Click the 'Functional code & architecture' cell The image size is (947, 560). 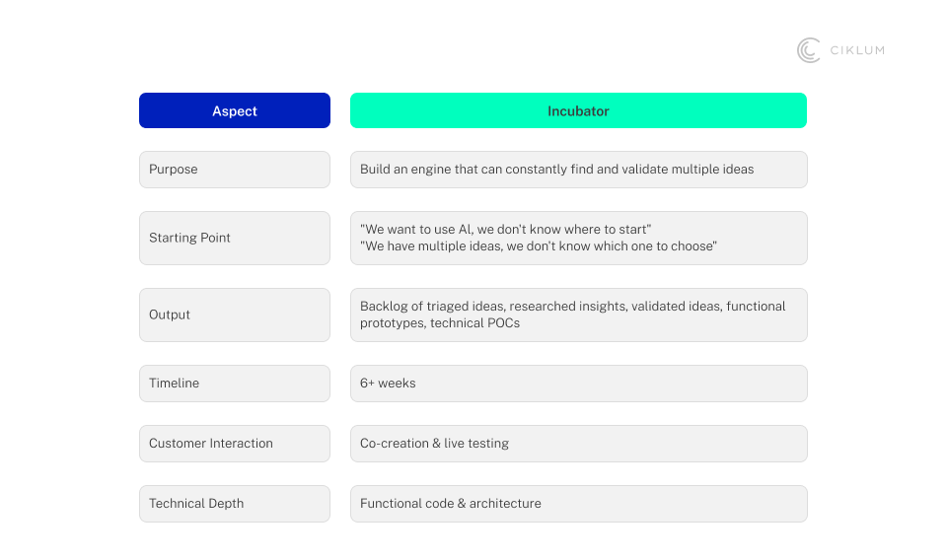(x=451, y=504)
